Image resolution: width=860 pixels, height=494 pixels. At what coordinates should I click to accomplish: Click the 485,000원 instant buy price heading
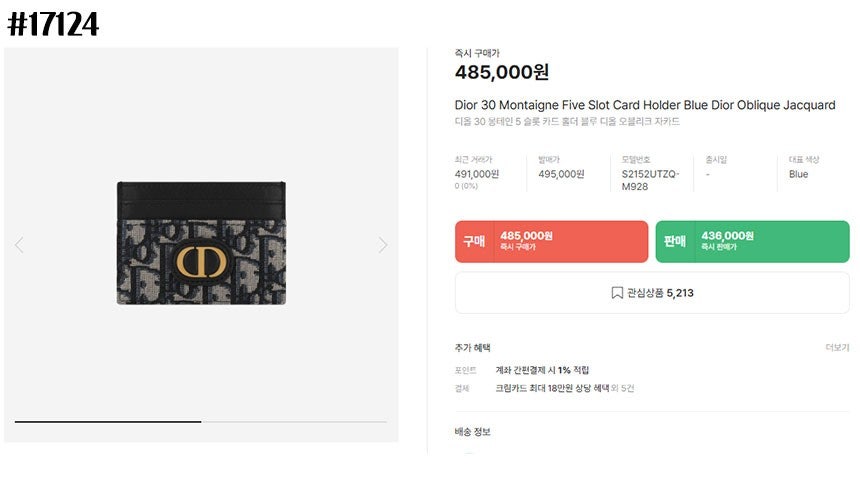[502, 72]
